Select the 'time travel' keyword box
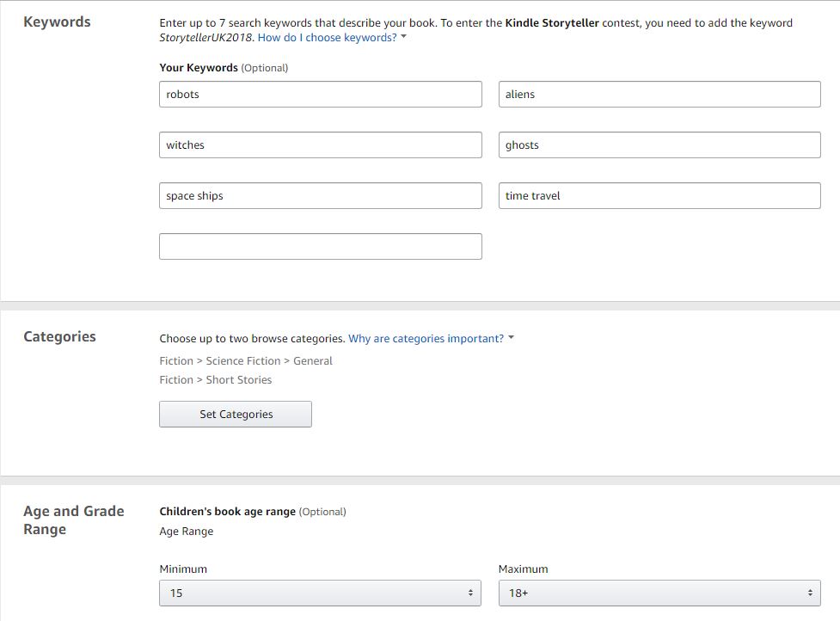Screen dimensions: 840x621 pyautogui.click(x=659, y=196)
